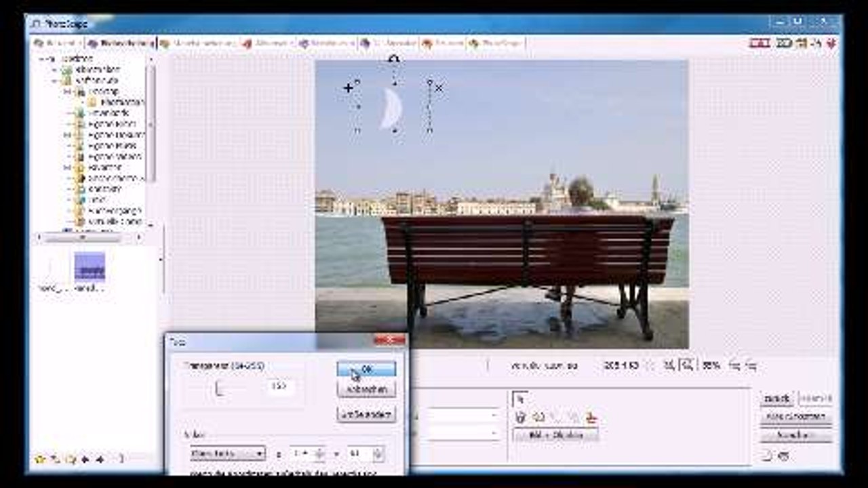Viewport: 868px width, 488px height.
Task: Remove the moon object via its X handle
Action: click(x=439, y=87)
